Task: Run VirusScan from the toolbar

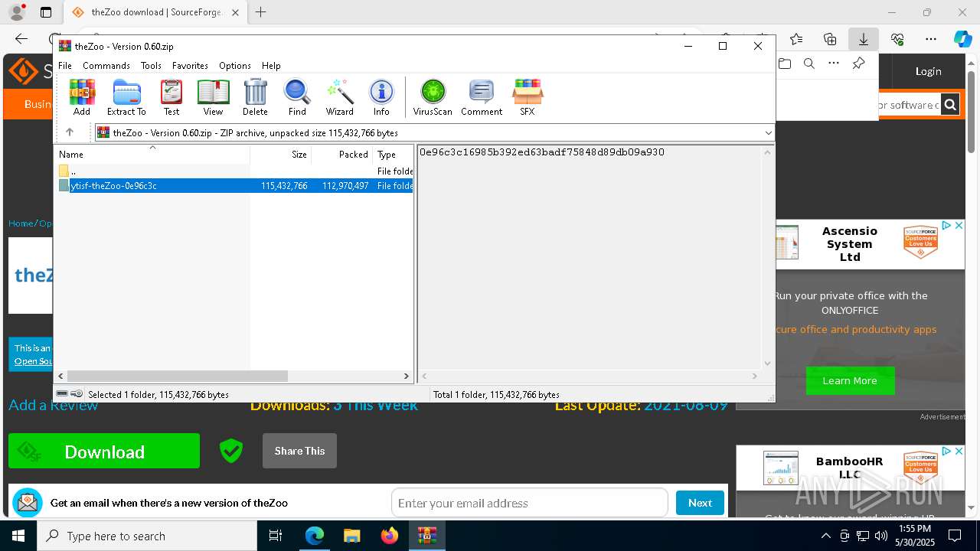Action: coord(433,97)
